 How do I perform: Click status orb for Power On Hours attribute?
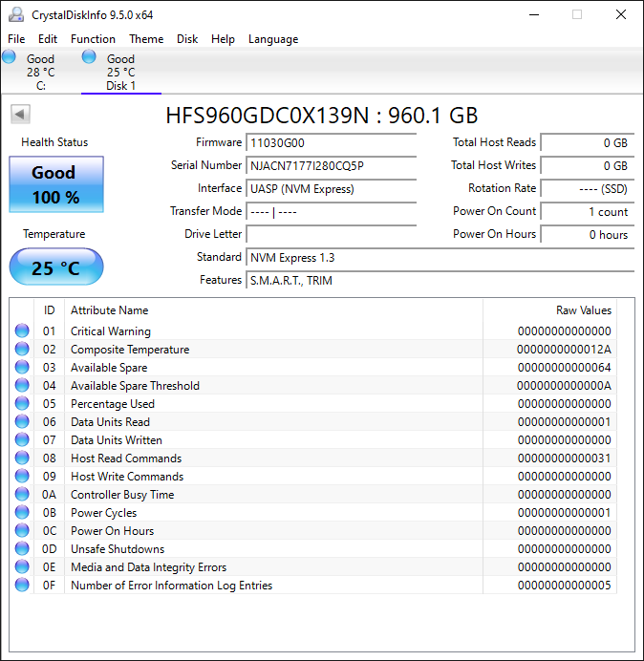tap(22, 530)
